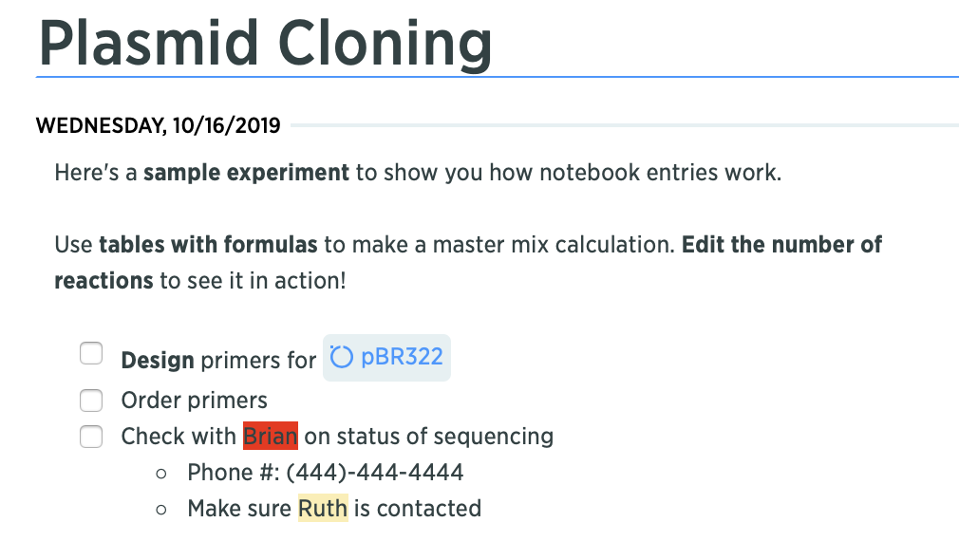
Task: Click the yellow highlighted name Ruth
Action: (323, 508)
